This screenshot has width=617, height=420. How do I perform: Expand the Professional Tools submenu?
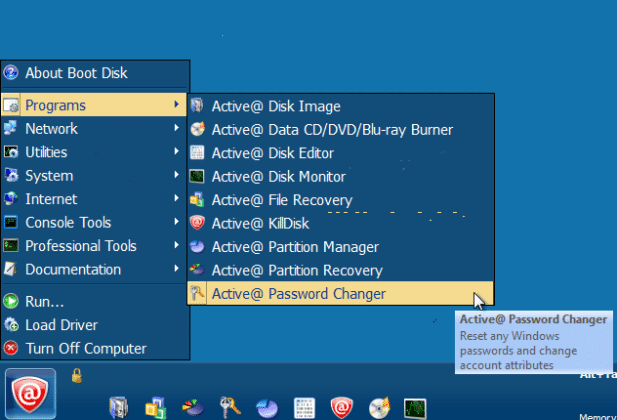[94, 246]
